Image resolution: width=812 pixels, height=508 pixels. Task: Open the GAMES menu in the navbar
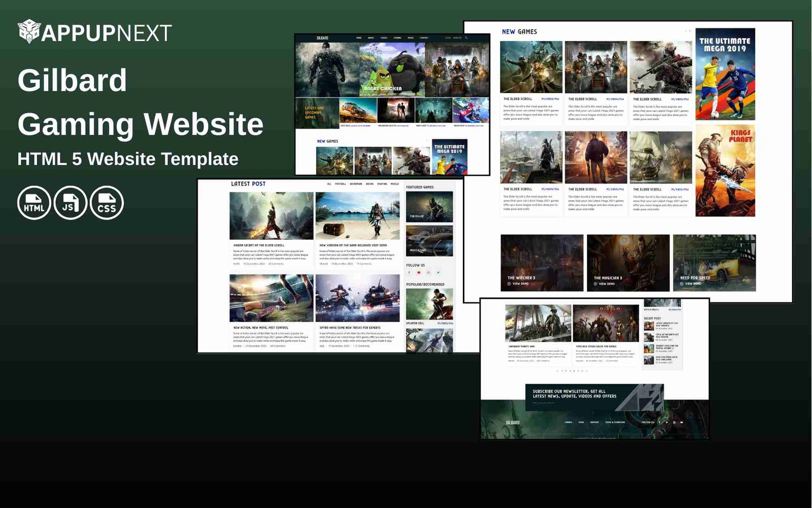click(371, 37)
